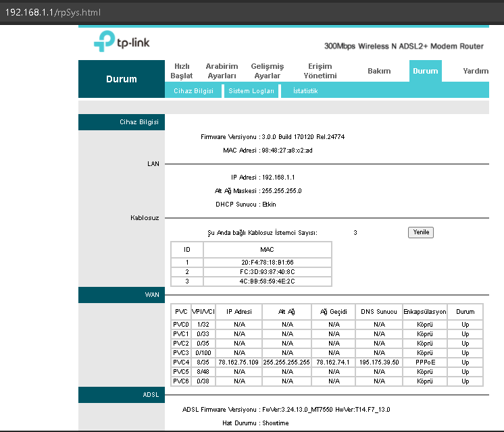Viewport: 504px width, 432px height.
Task: Click the TP-Link logo
Action: 122,43
